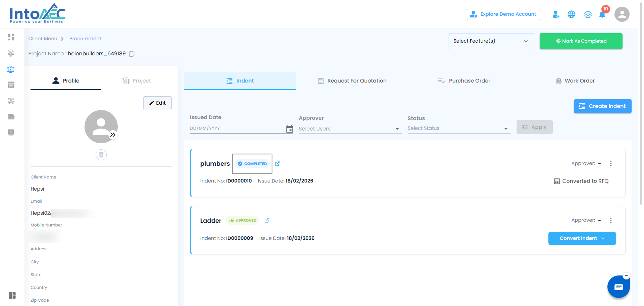The width and height of the screenshot is (644, 306).
Task: Switch to the Purchase Order tab
Action: tap(464, 81)
